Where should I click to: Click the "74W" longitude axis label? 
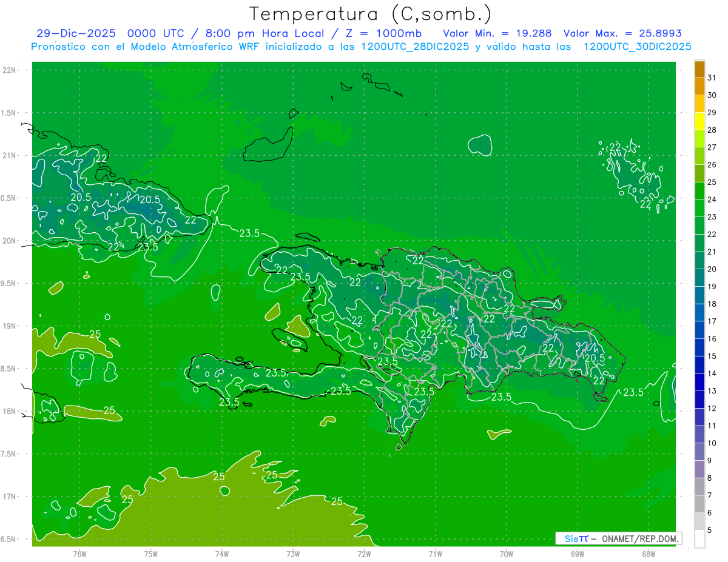tap(222, 554)
